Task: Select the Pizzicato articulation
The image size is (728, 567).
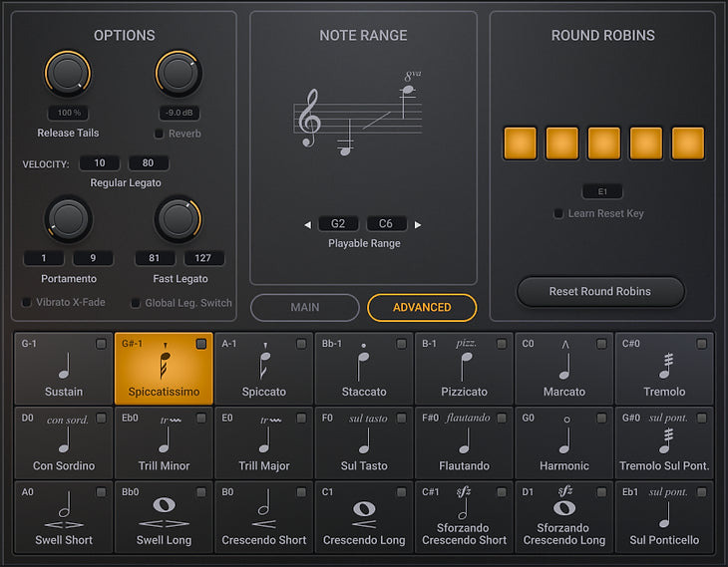Action: coord(464,369)
